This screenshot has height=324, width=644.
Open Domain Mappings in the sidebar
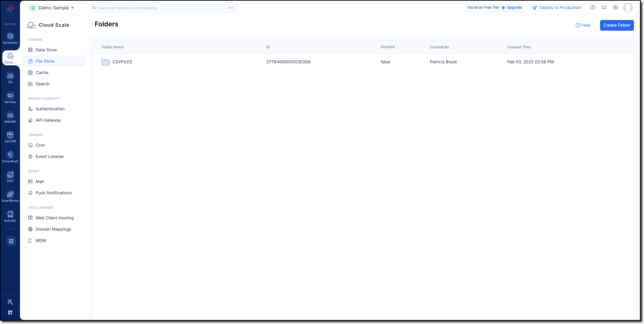tap(54, 229)
